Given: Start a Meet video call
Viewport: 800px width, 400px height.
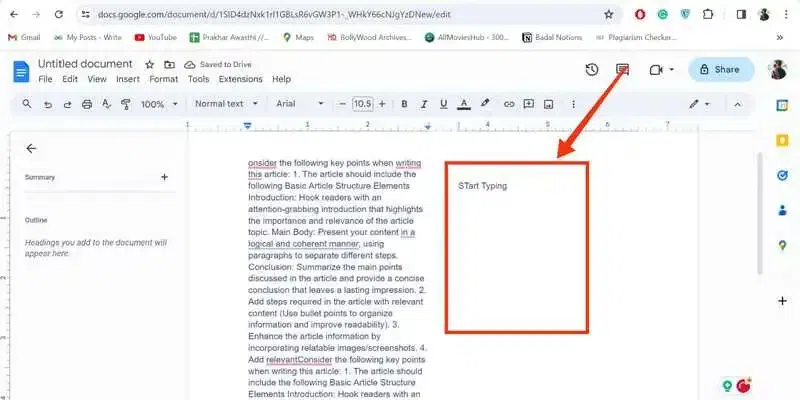Looking at the screenshot, I should click(656, 70).
